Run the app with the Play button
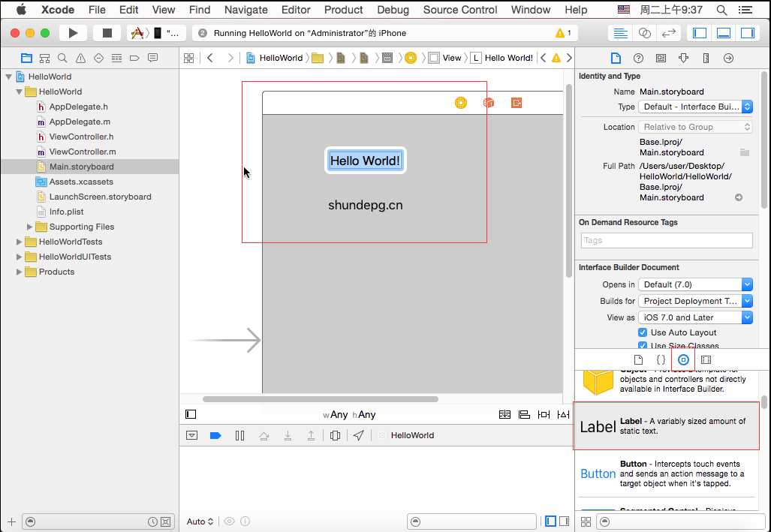771x532 pixels. coord(73,33)
